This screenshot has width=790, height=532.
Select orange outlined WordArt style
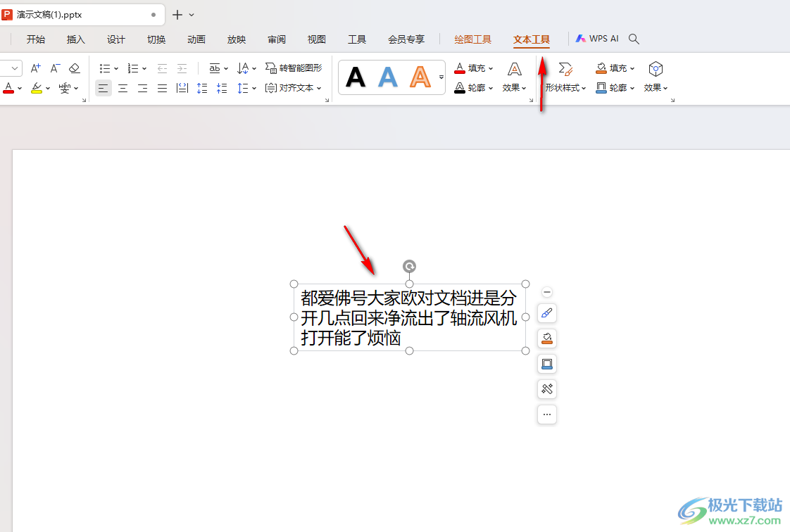420,77
